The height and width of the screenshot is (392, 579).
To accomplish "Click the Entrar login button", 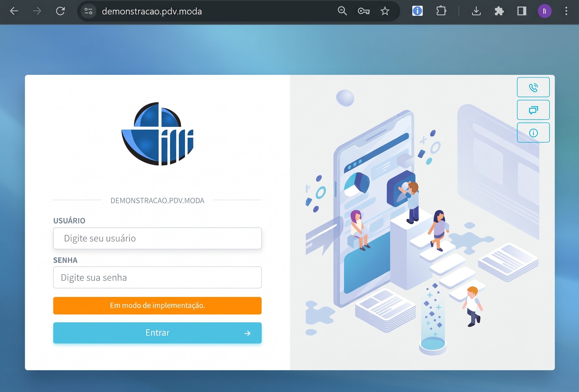I will click(x=157, y=333).
